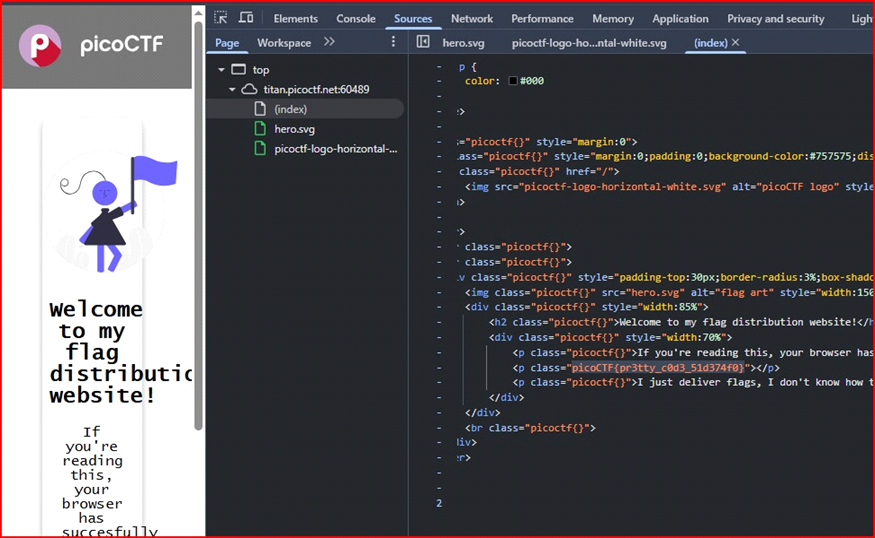Click the 'Welcome to my flag distribution website!' code line

(x=682, y=322)
